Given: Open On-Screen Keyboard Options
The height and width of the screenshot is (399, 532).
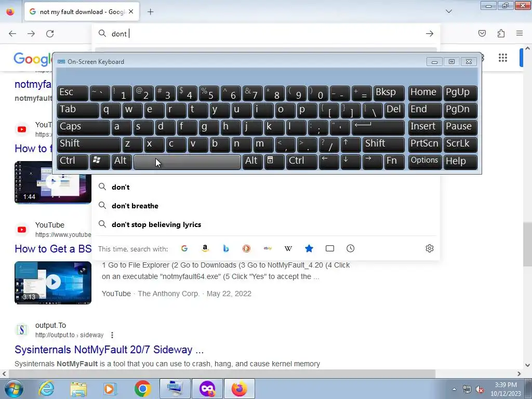Looking at the screenshot, I should (425, 162).
